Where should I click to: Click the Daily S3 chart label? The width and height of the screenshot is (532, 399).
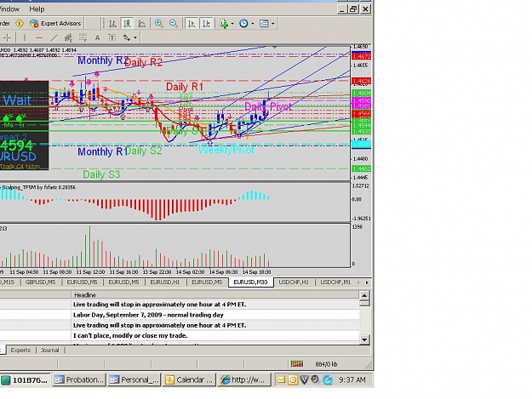point(101,174)
